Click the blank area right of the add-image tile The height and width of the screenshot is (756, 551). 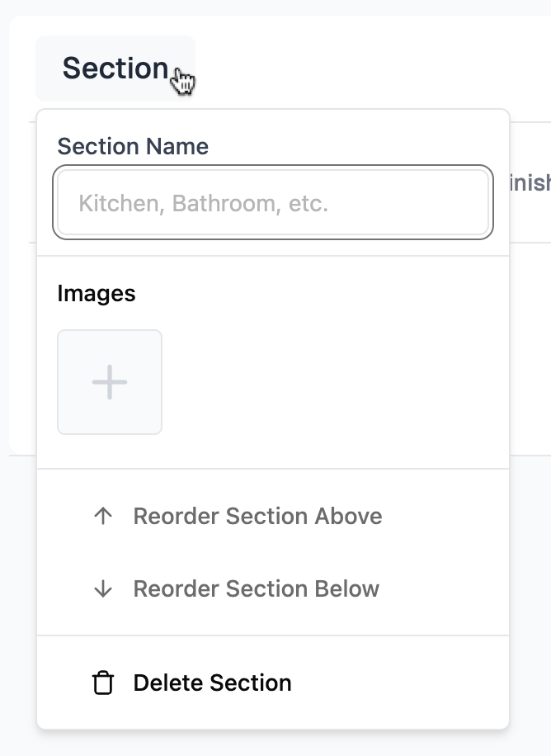[x=330, y=382]
